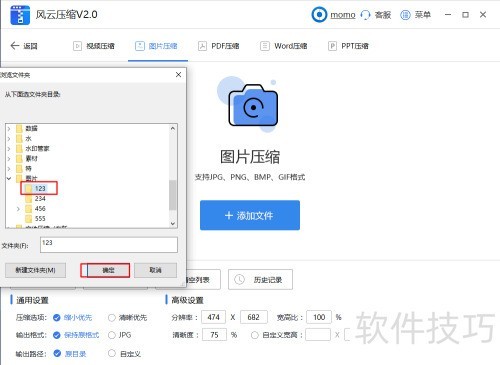This screenshot has width=500, height=365.
Task: Click folder tree scroll-down arrow
Action: pyautogui.click(x=172, y=223)
